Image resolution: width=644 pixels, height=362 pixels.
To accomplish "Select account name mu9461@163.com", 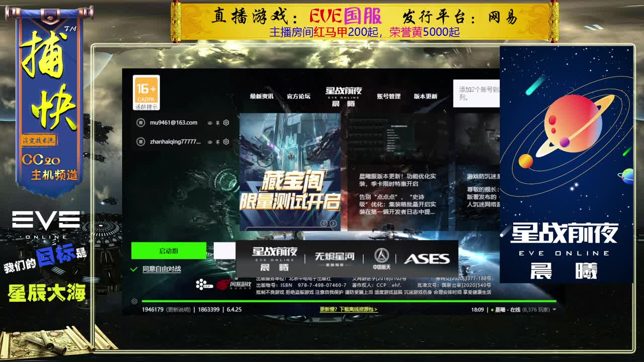I will pos(174,123).
